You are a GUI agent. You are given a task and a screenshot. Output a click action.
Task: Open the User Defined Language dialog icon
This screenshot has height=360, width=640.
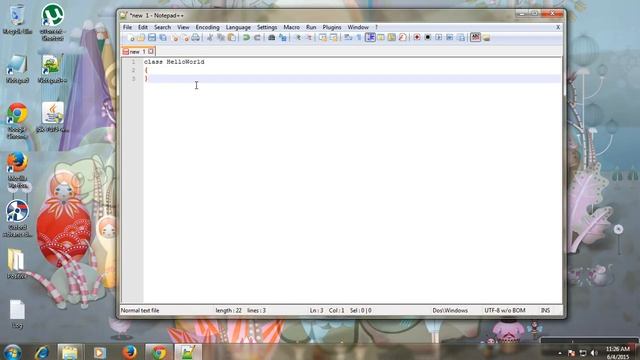tap(381, 38)
